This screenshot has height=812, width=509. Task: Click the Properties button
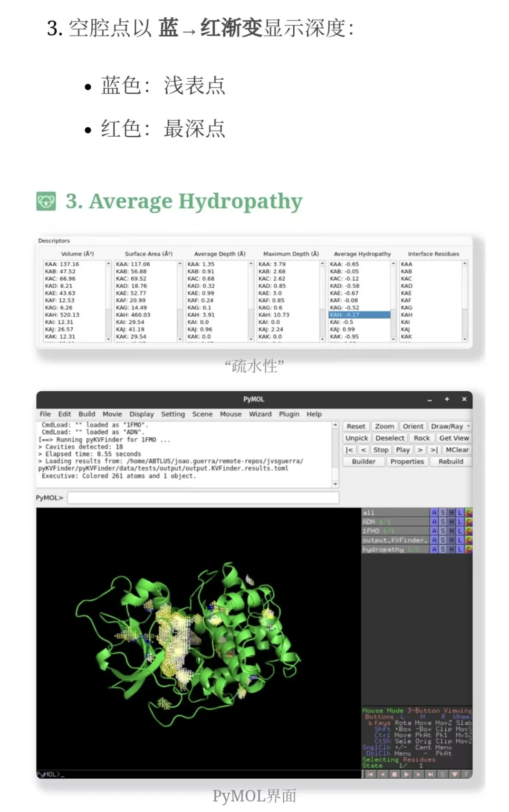coord(407,461)
